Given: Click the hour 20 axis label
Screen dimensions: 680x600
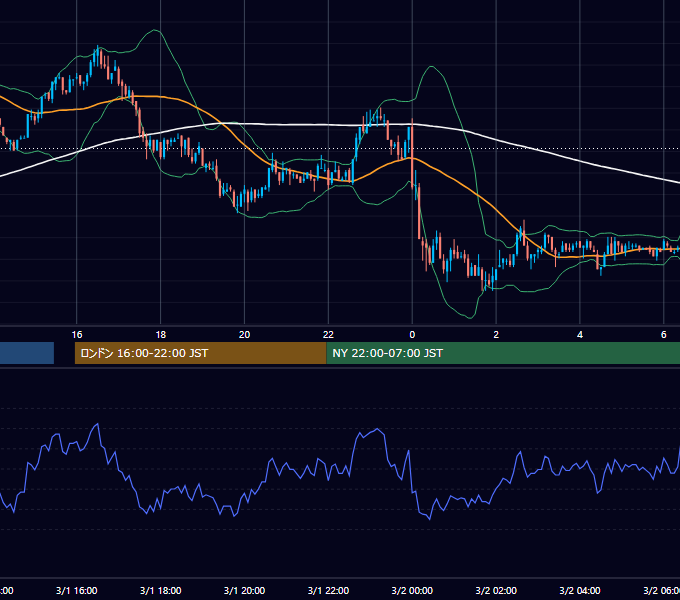Looking at the screenshot, I should click(244, 335).
